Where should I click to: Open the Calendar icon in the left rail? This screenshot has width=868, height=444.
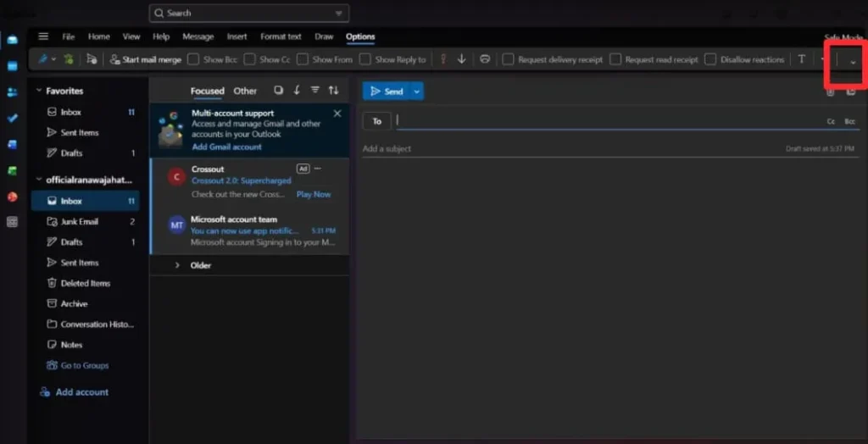(12, 66)
